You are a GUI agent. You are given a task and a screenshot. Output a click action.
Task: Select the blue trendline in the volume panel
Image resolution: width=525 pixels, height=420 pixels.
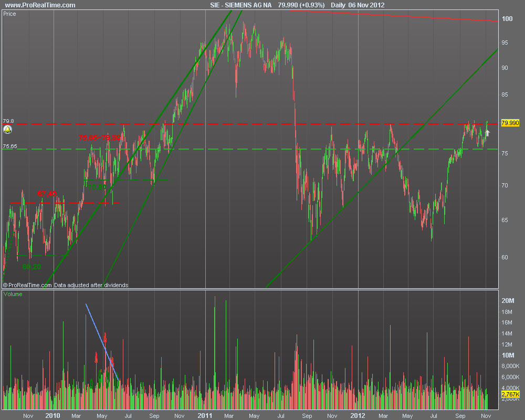coord(102,342)
